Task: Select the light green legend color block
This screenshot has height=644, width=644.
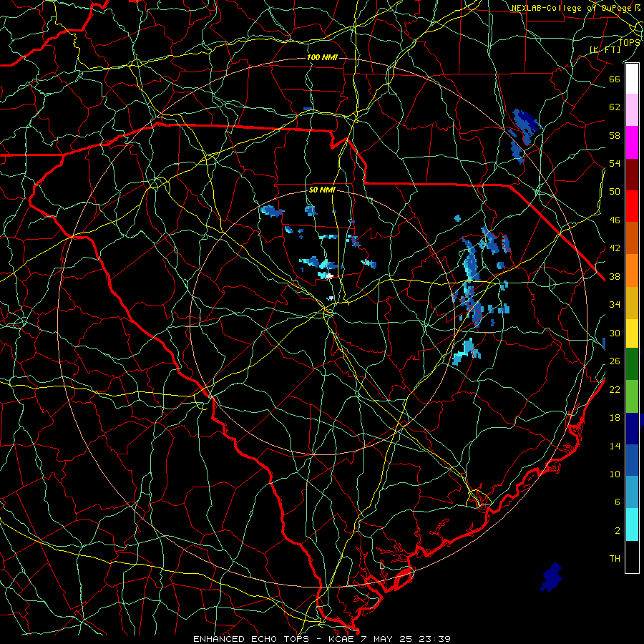Action: [632, 396]
